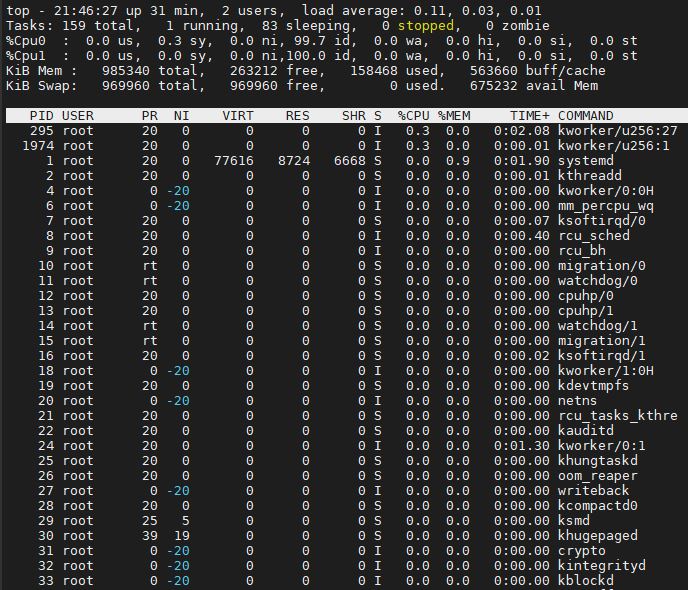The image size is (688, 590).
Task: Click the migration/1 command name
Action: pyautogui.click(x=602, y=340)
